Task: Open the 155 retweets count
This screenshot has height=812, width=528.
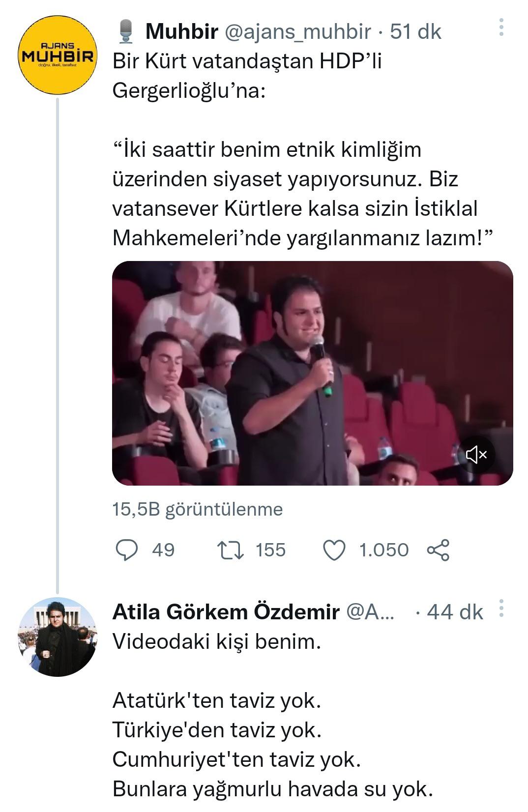Action: (270, 550)
